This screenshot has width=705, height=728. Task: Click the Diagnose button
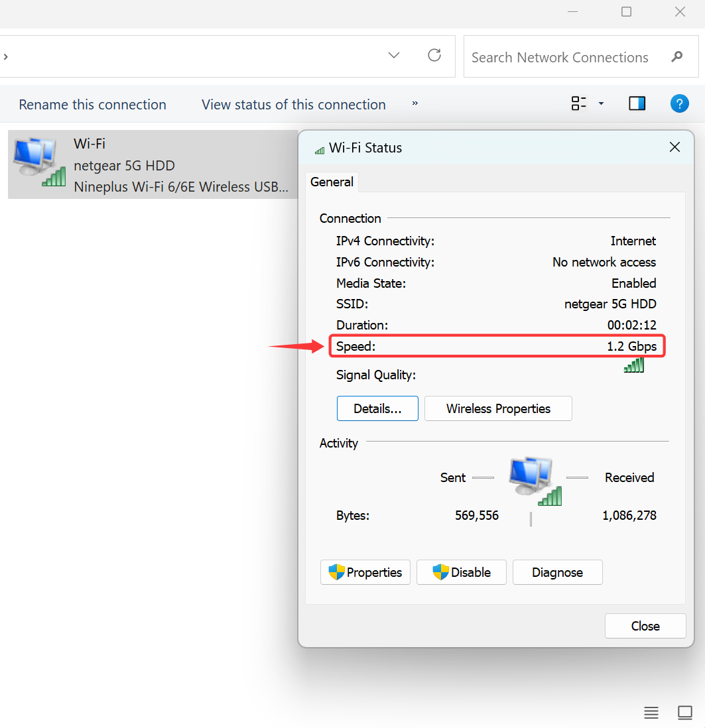point(557,572)
